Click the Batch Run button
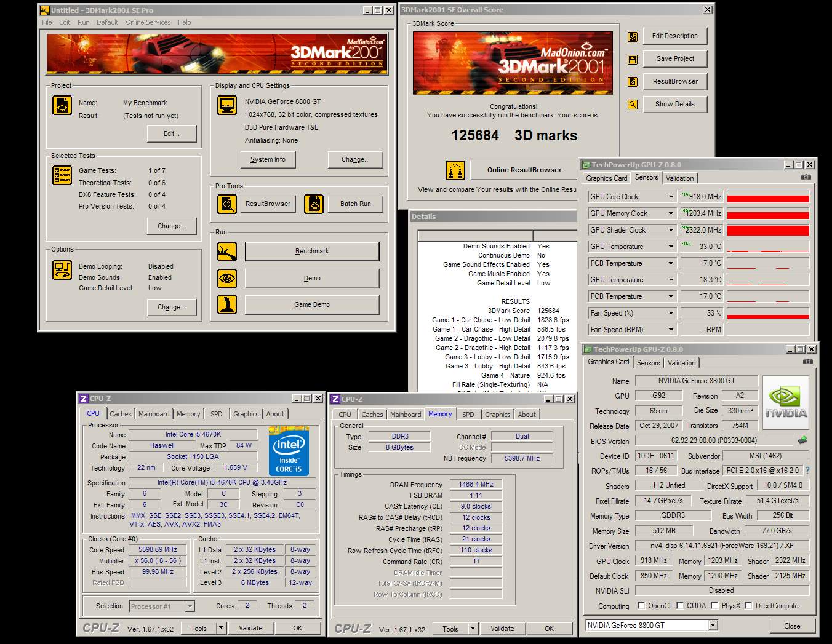This screenshot has height=644, width=832. tap(356, 204)
